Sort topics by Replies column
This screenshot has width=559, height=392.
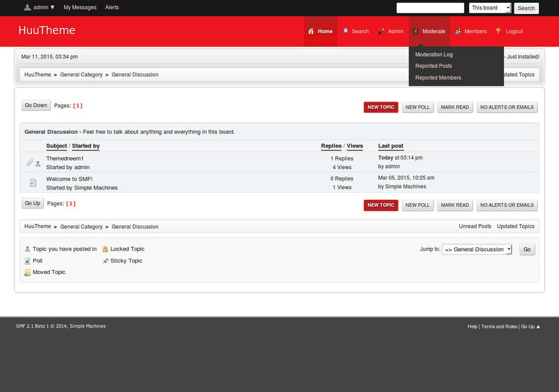click(x=331, y=146)
